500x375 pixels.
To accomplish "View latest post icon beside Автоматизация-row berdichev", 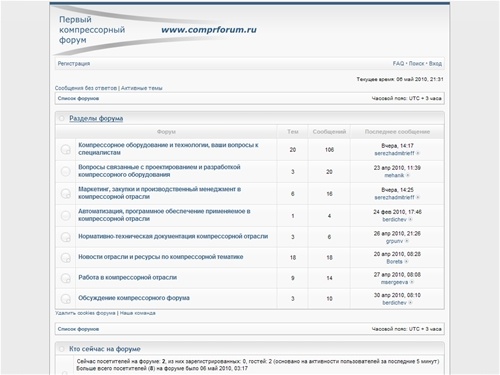I will [x=410, y=220].
